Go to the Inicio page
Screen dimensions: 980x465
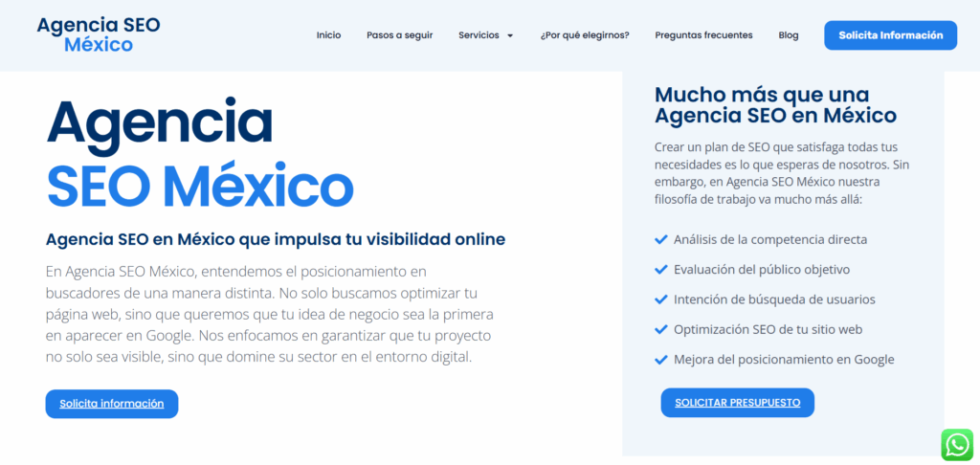[x=328, y=35]
